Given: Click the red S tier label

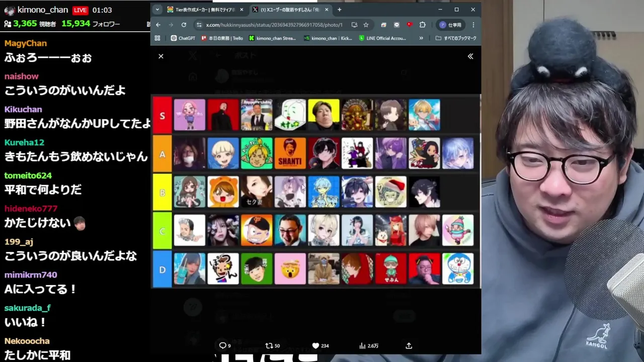Looking at the screenshot, I should coord(162,116).
